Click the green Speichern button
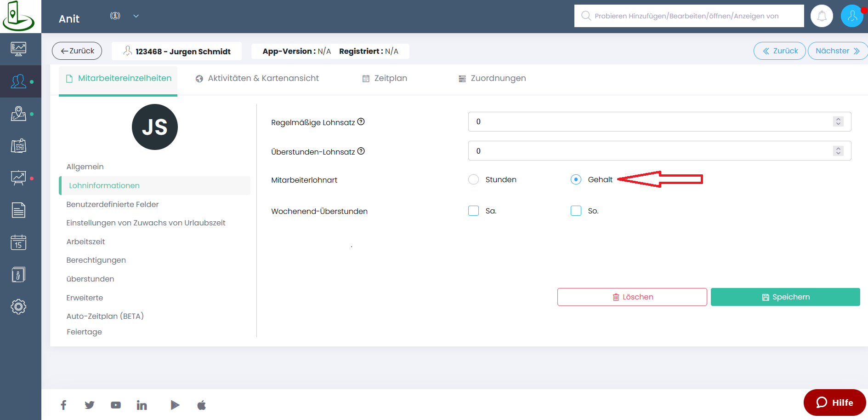 click(x=785, y=297)
